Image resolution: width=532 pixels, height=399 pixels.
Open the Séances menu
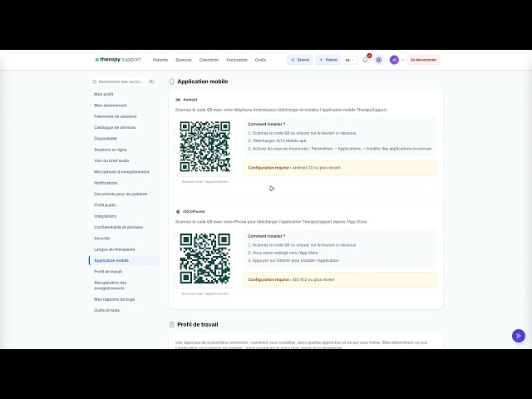click(x=184, y=60)
